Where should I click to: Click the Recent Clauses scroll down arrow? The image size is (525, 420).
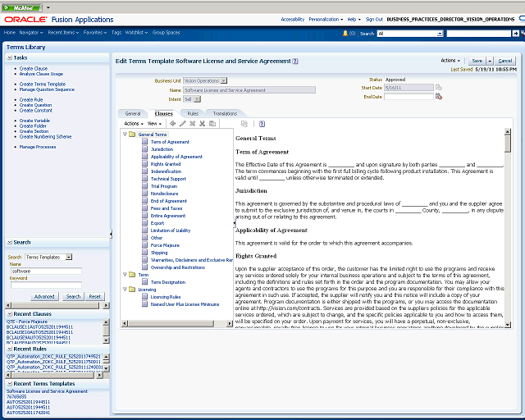106,340
